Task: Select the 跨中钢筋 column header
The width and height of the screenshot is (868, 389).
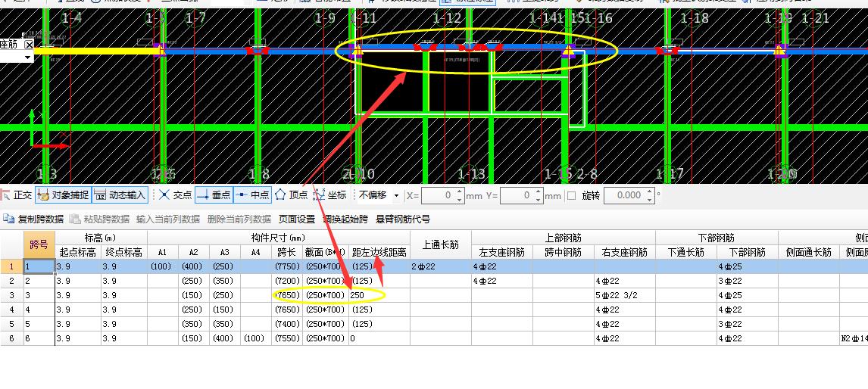Action: pos(564,252)
